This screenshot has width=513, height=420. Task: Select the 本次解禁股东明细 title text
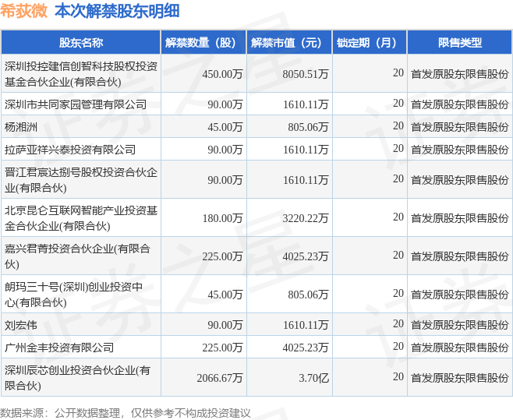coord(117,10)
